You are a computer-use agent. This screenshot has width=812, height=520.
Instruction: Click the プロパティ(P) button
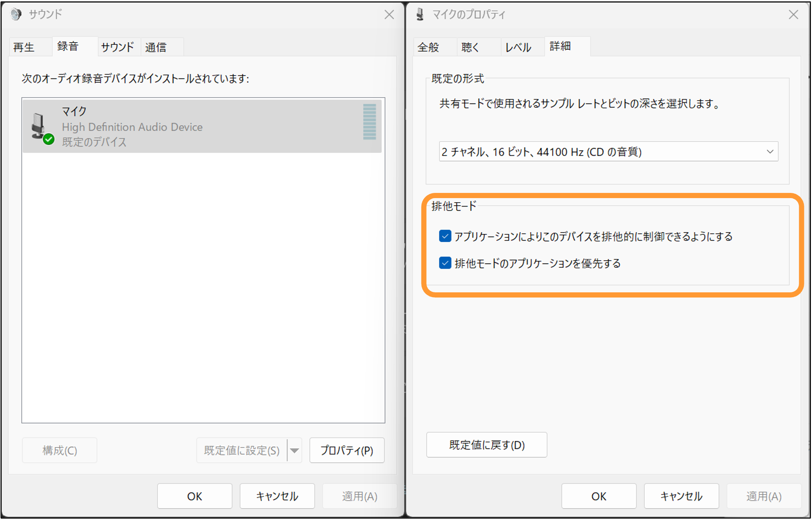347,450
